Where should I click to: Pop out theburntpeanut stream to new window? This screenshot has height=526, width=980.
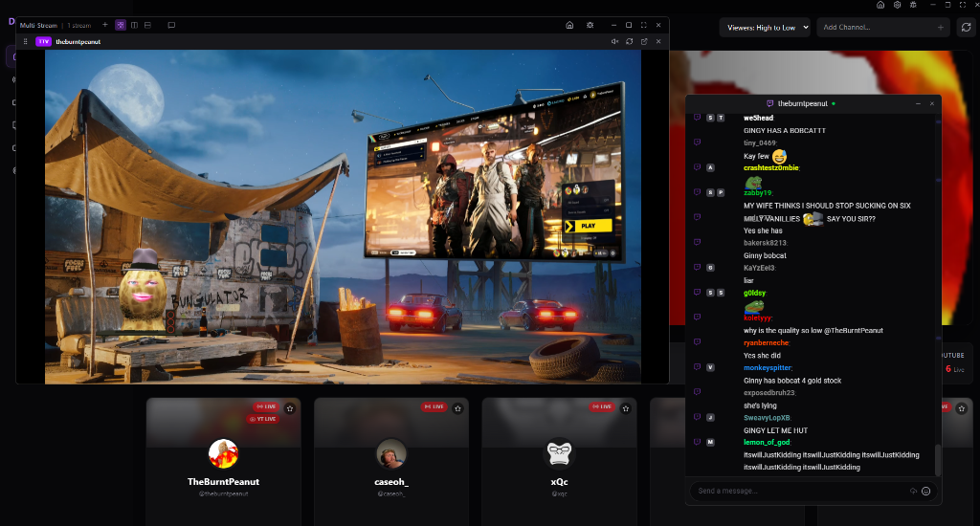pos(644,41)
